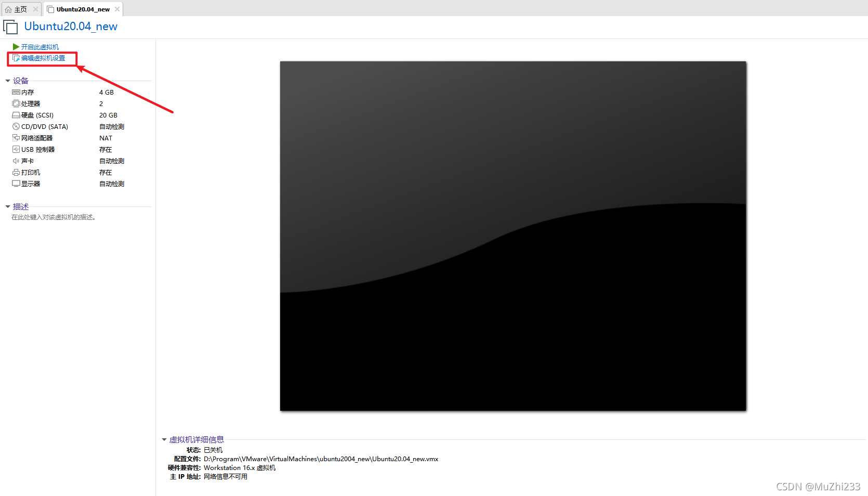The image size is (868, 496).
Task: Collapse the 描述 section
Action: pyautogui.click(x=8, y=207)
